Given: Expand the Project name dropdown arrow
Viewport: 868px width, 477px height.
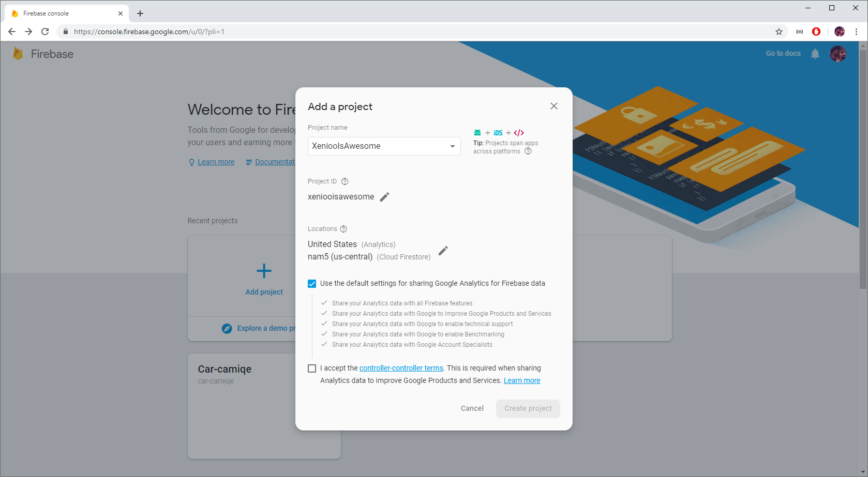Looking at the screenshot, I should pos(453,146).
